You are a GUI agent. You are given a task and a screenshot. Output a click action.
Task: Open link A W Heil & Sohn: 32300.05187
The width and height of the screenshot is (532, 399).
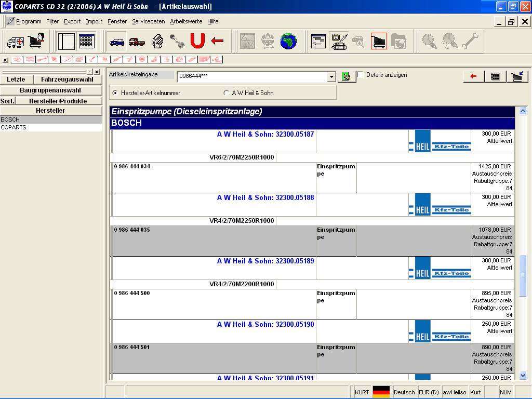tap(265, 134)
